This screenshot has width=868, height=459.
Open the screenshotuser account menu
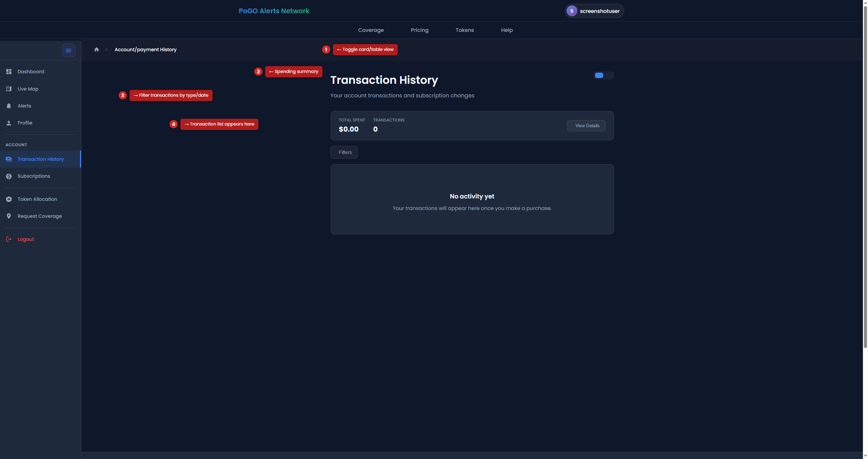[594, 11]
